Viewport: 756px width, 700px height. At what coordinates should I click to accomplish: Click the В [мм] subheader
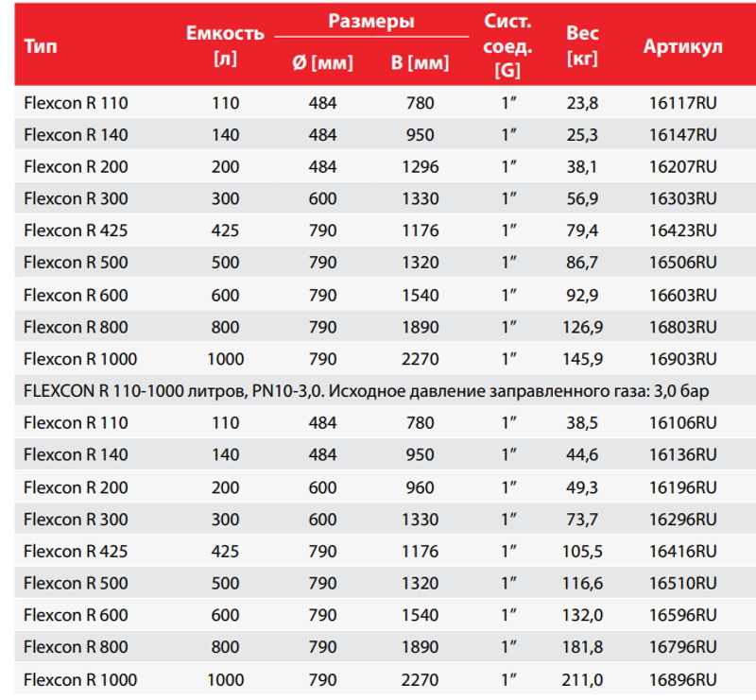[420, 64]
